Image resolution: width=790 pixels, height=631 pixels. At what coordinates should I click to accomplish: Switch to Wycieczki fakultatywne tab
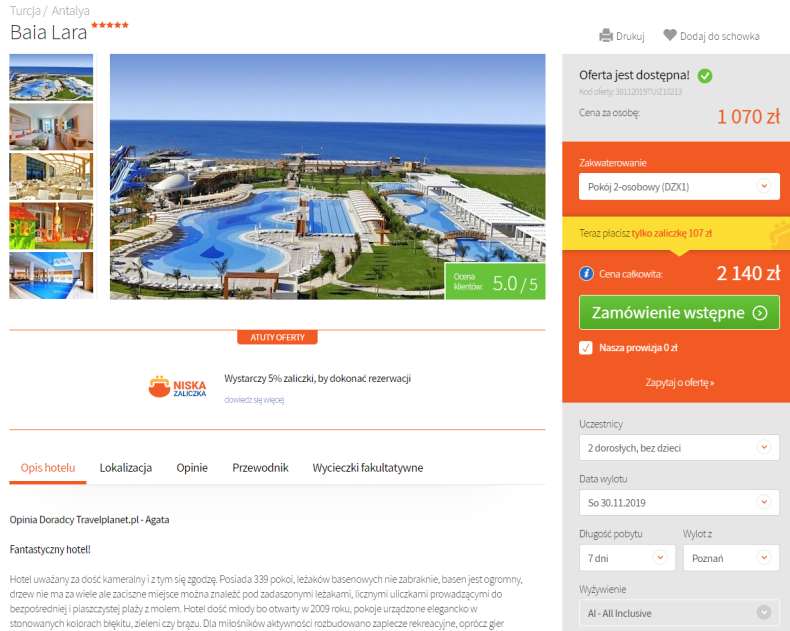click(368, 468)
